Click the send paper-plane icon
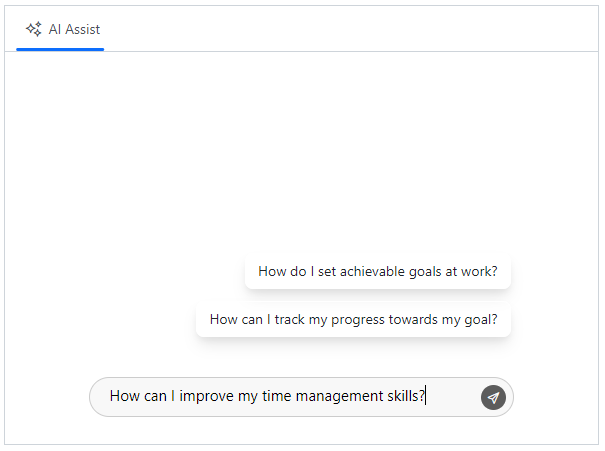Image resolution: width=605 pixels, height=451 pixels. point(493,397)
